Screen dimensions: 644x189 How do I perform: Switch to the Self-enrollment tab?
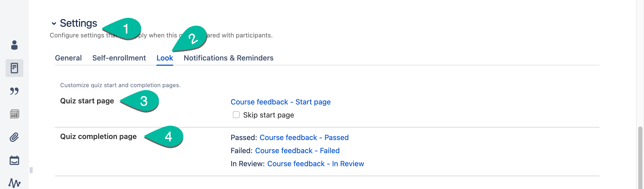tap(119, 58)
